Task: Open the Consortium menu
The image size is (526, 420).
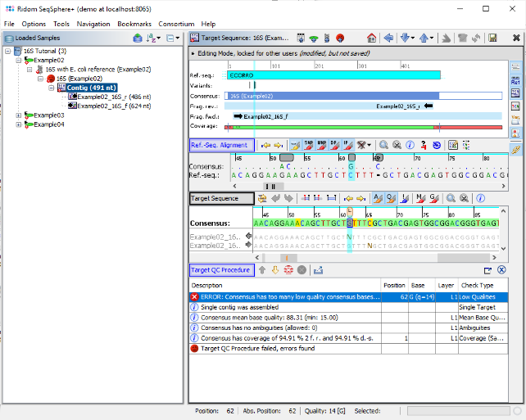Action: [176, 24]
